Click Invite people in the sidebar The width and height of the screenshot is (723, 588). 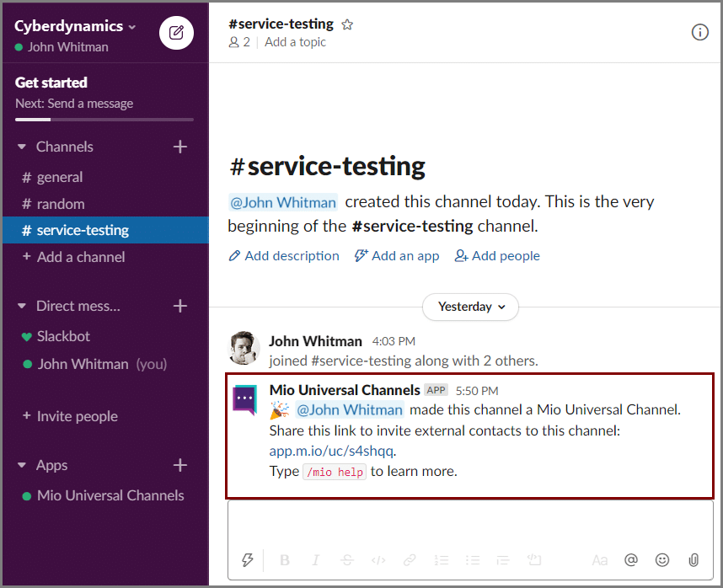tap(105, 416)
